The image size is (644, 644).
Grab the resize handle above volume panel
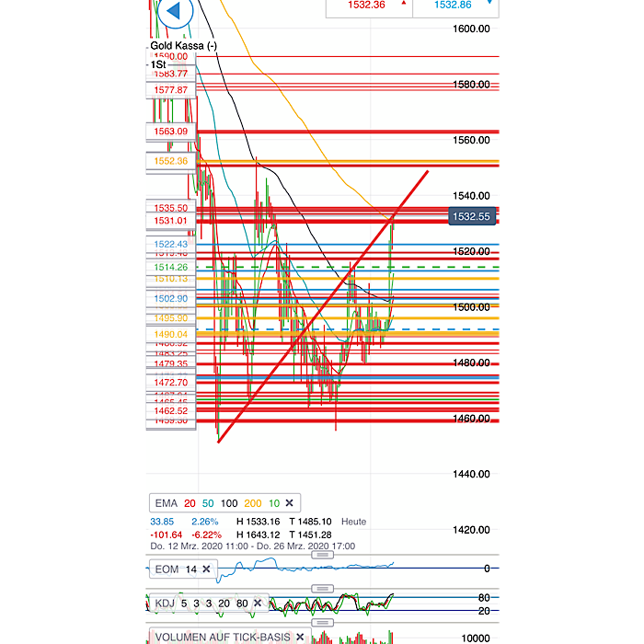coord(322,623)
